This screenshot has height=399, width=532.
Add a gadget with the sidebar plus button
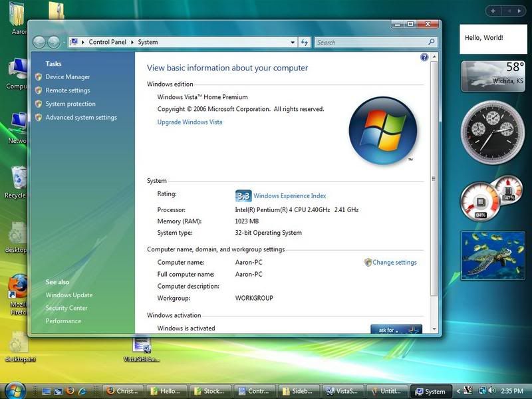[x=493, y=11]
